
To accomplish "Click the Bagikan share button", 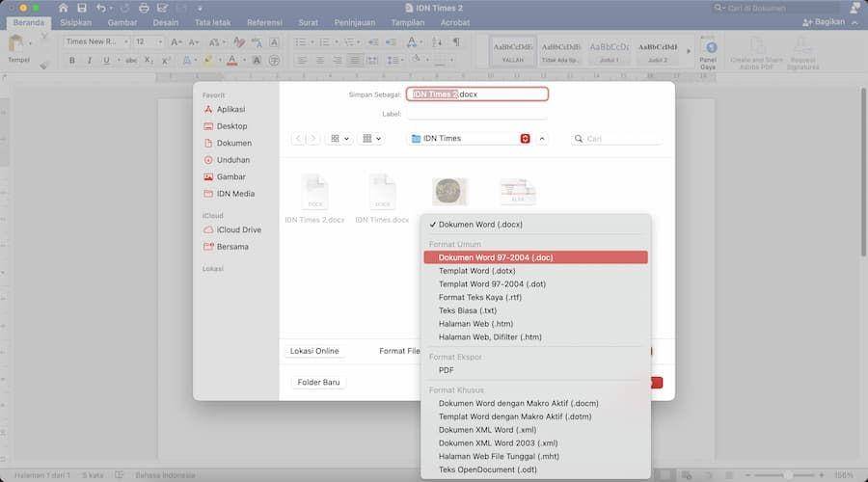I will [824, 22].
